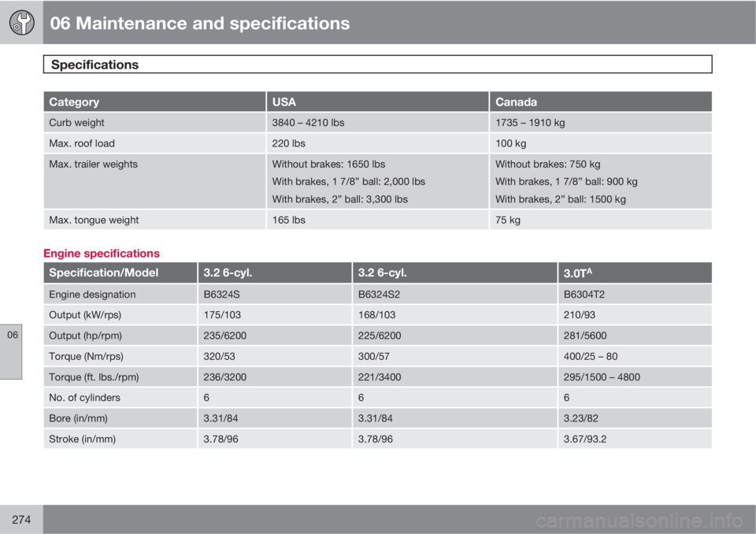Click the Torque (Nm/rps) row label

click(86, 357)
